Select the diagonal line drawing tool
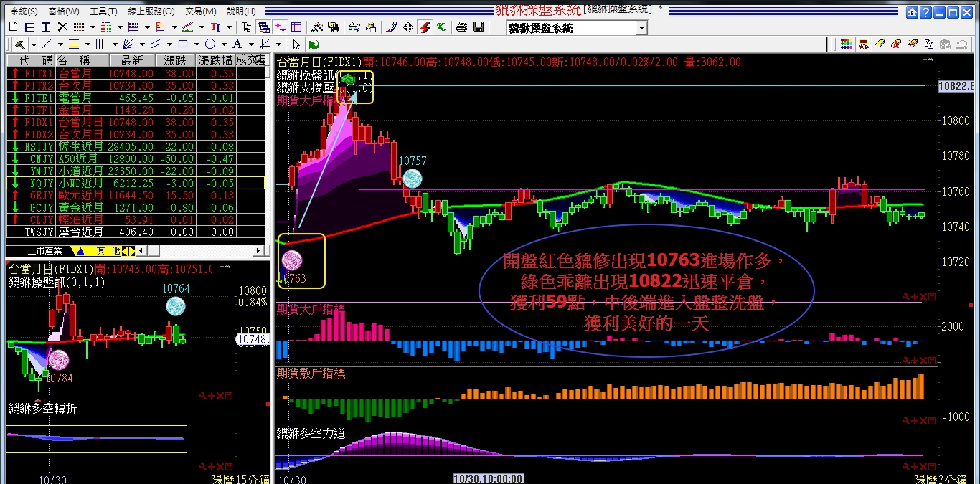This screenshot has width=980, height=484. (47, 44)
